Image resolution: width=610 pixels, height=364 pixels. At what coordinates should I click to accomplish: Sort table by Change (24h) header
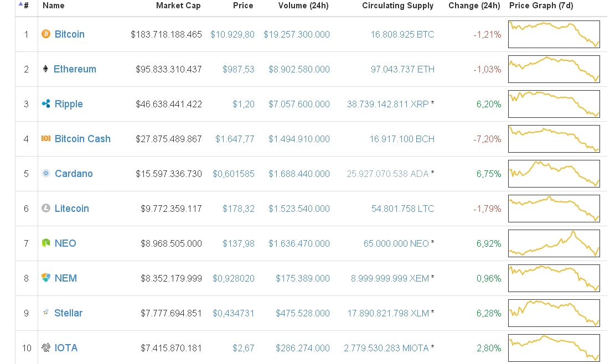pos(474,6)
